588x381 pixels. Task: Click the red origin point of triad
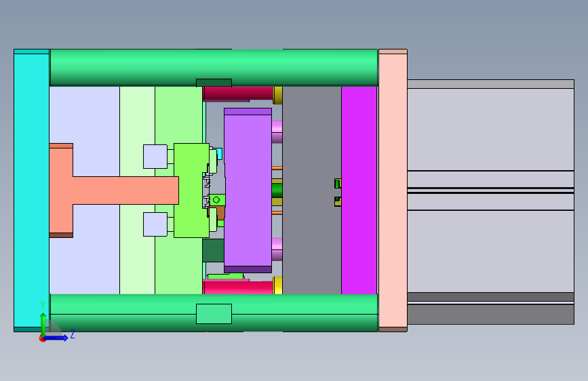click(42, 339)
